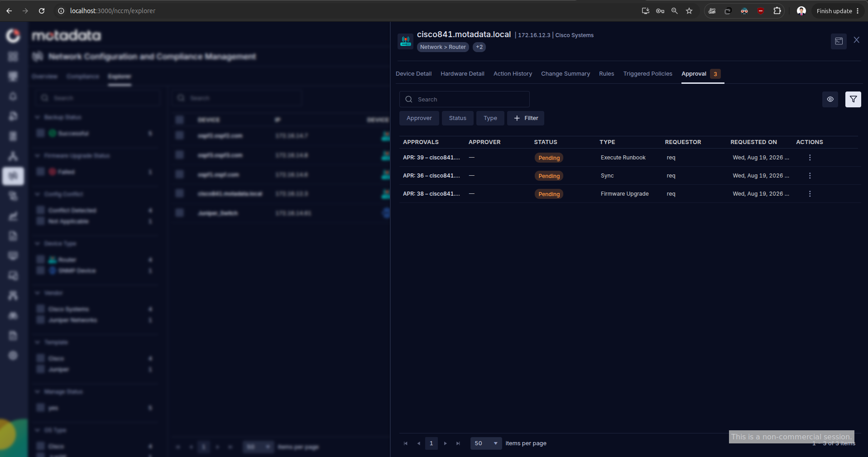Image resolution: width=868 pixels, height=457 pixels.
Task: Open the Type filter dropdown
Action: click(x=490, y=118)
